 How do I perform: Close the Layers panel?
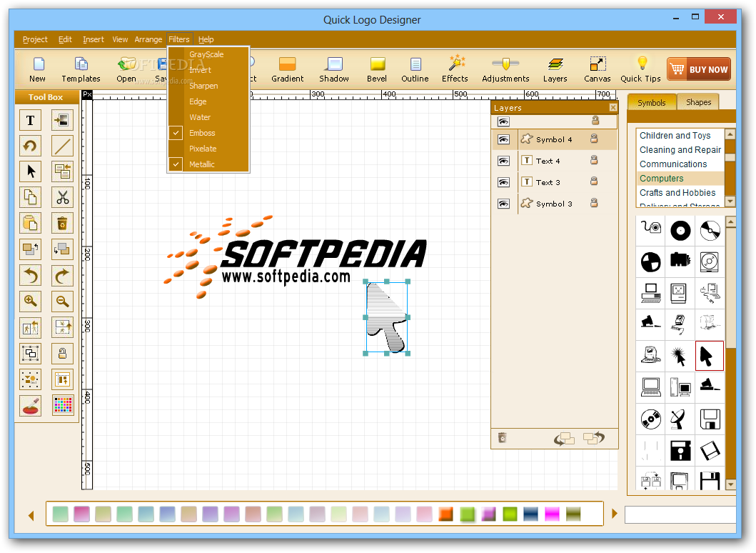point(613,108)
